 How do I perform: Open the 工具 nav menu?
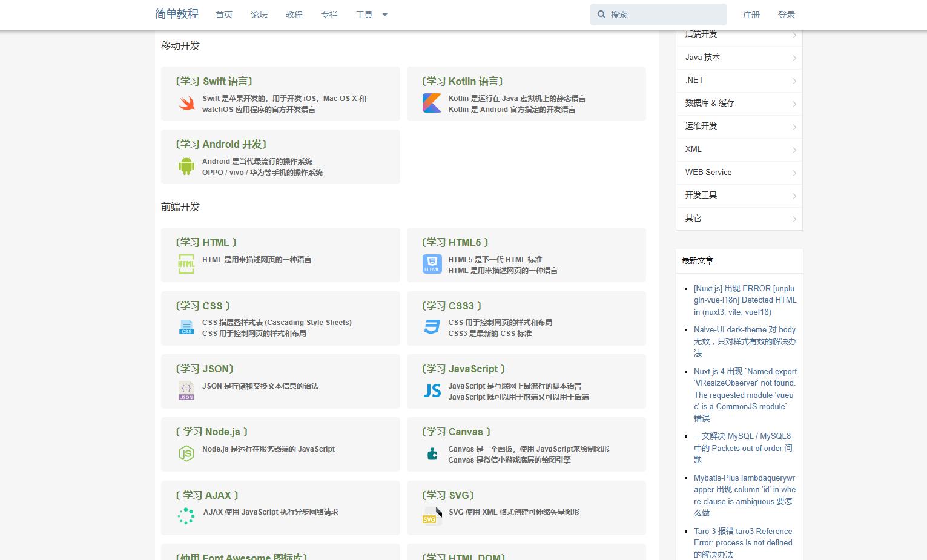pyautogui.click(x=365, y=15)
